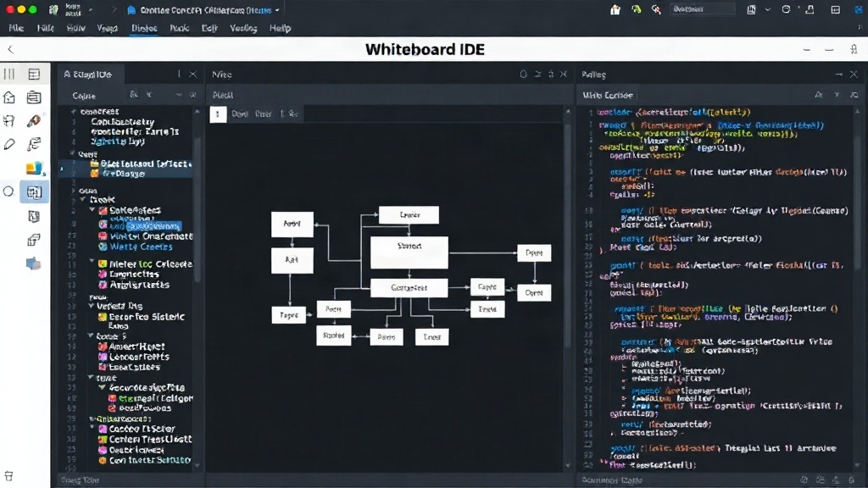Click the white building icon in the title bar
Screen dimensions: 868x488
coord(615,9)
